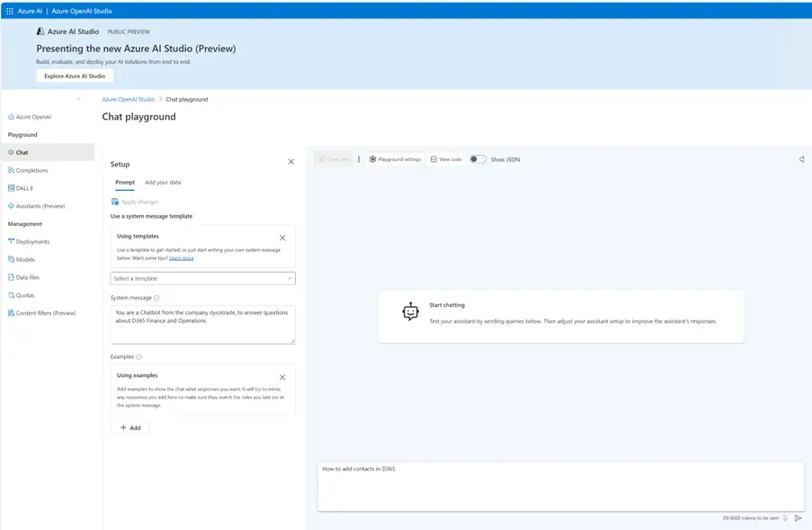Click the 'PUBLIC PREVIEW' label
Viewport: 812px width, 530px height.
[129, 32]
